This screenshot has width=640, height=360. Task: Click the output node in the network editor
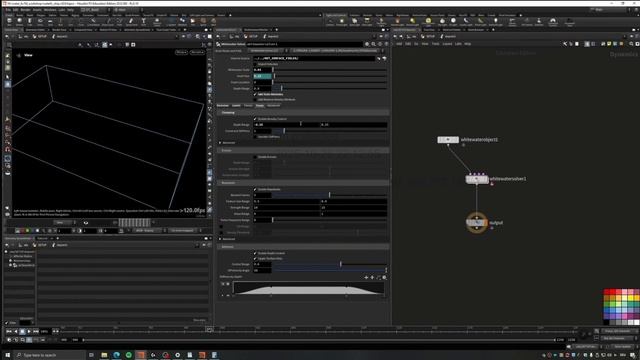476,223
